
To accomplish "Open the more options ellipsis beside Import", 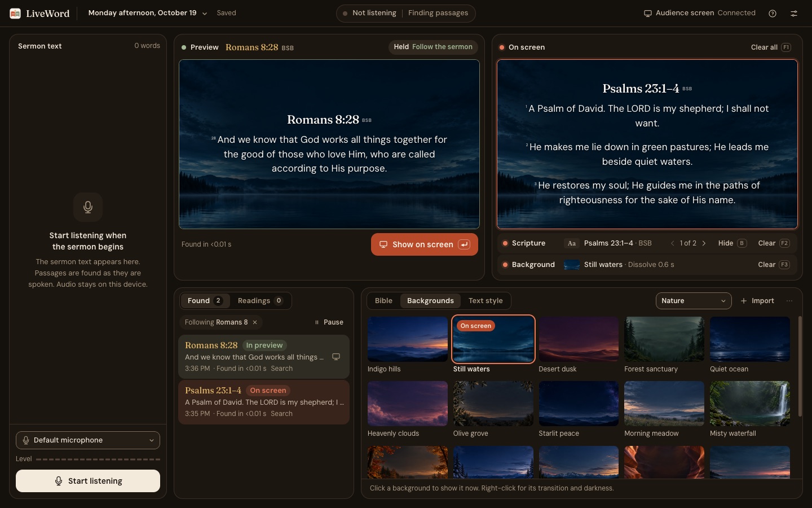I will (789, 301).
